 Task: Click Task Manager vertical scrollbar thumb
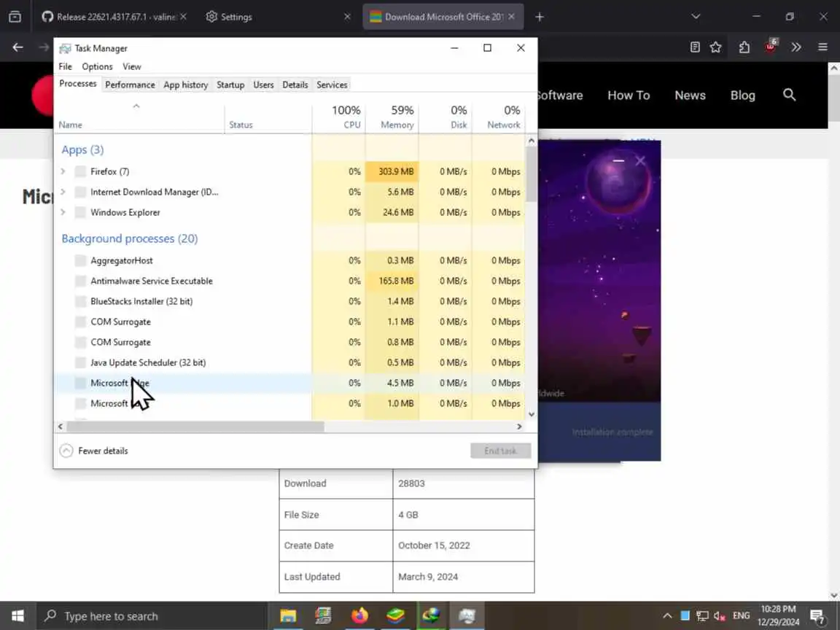point(532,174)
